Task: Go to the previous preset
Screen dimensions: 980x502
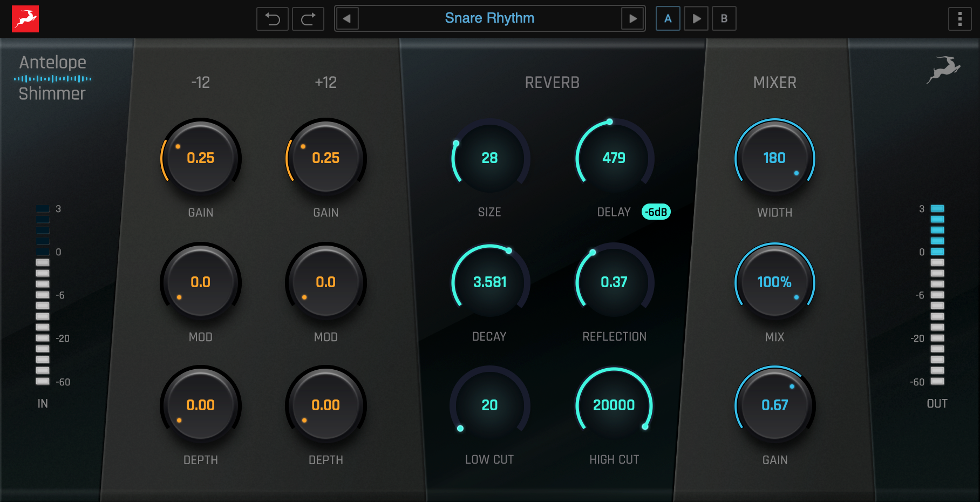Action: pyautogui.click(x=347, y=19)
